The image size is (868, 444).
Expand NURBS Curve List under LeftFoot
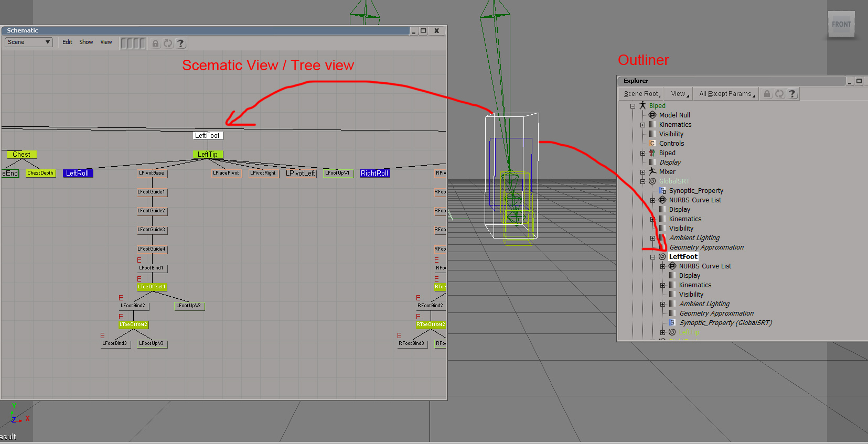(663, 267)
